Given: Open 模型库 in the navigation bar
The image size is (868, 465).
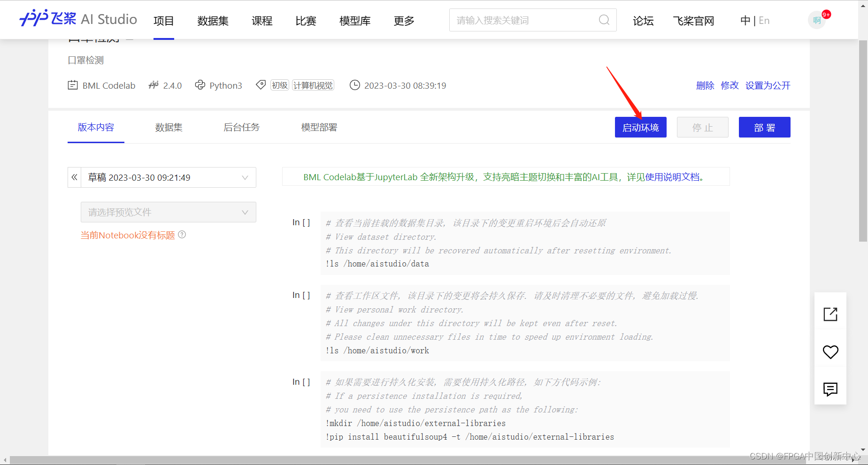Looking at the screenshot, I should point(355,21).
